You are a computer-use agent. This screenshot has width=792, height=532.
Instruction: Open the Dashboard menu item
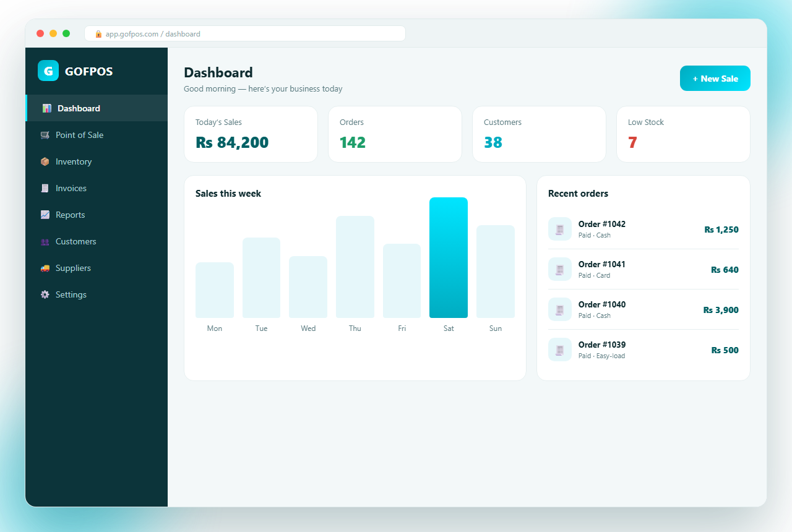(97, 108)
